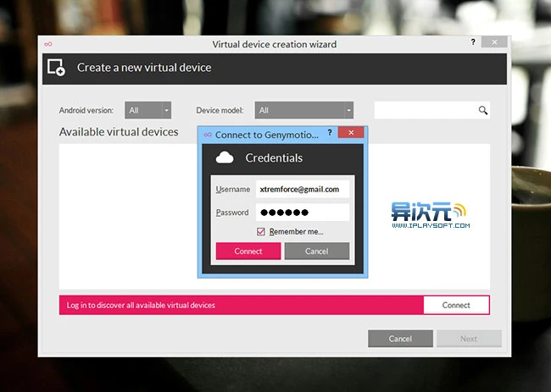Click Cancel at the bottom of the wizard
The image size is (551, 392).
click(x=400, y=339)
